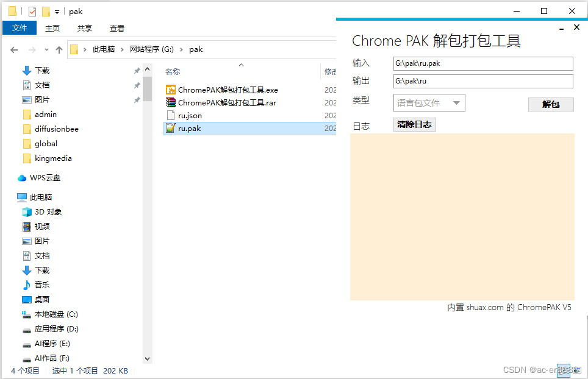Close the Chrome PAK tool window

tap(577, 27)
